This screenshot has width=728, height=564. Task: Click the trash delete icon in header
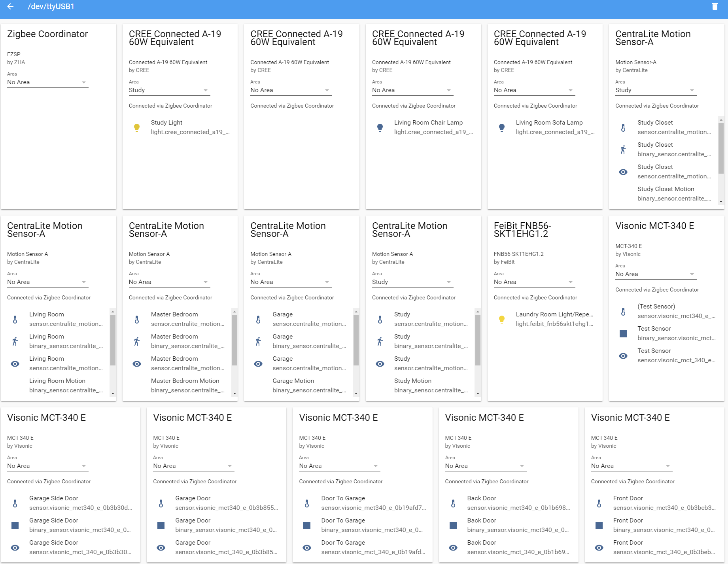(x=715, y=6)
